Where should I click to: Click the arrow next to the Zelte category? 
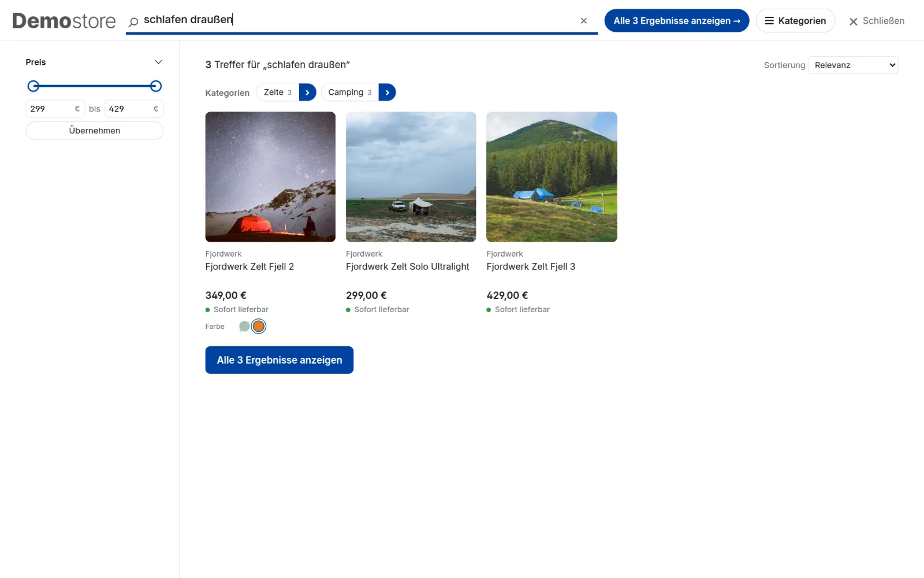pyautogui.click(x=307, y=92)
